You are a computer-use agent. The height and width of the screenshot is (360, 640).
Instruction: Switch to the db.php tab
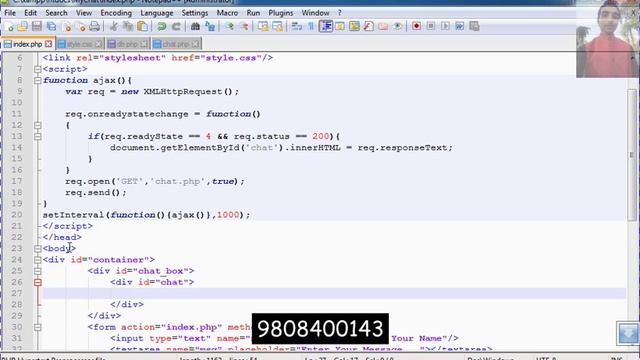(128, 44)
